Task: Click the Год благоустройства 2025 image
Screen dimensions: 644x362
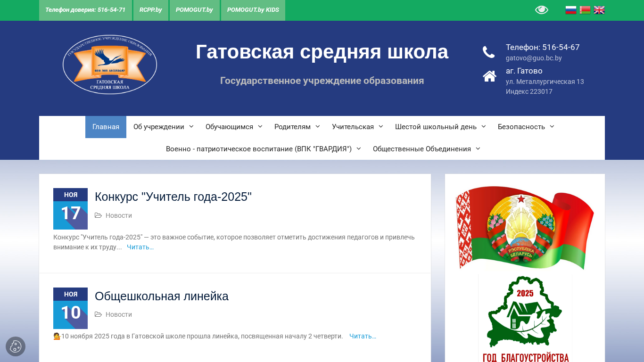Action: tap(525, 319)
